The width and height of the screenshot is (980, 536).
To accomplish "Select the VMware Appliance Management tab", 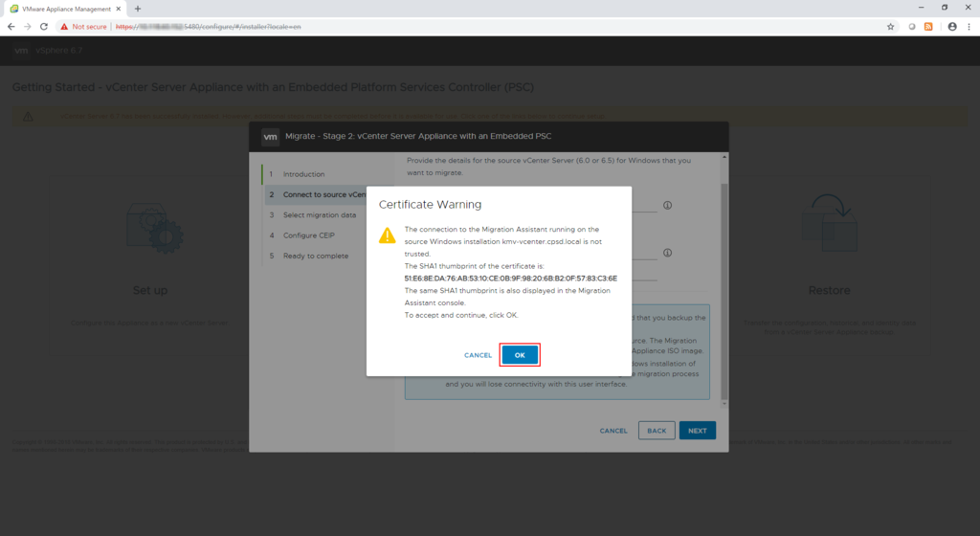I will pos(64,9).
